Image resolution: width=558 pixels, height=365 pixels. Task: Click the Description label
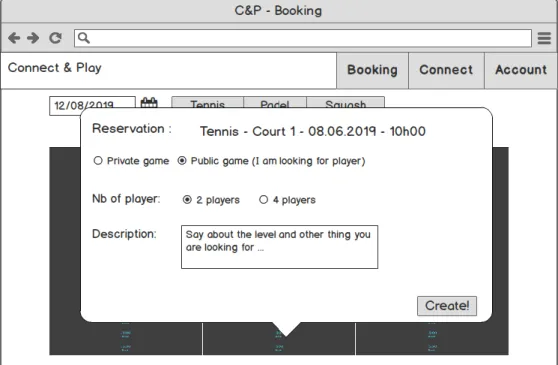point(124,234)
